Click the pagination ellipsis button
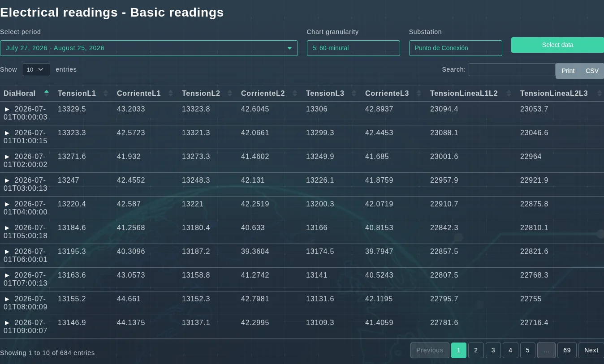Screen dimensions: 604x364 [x=546, y=350]
